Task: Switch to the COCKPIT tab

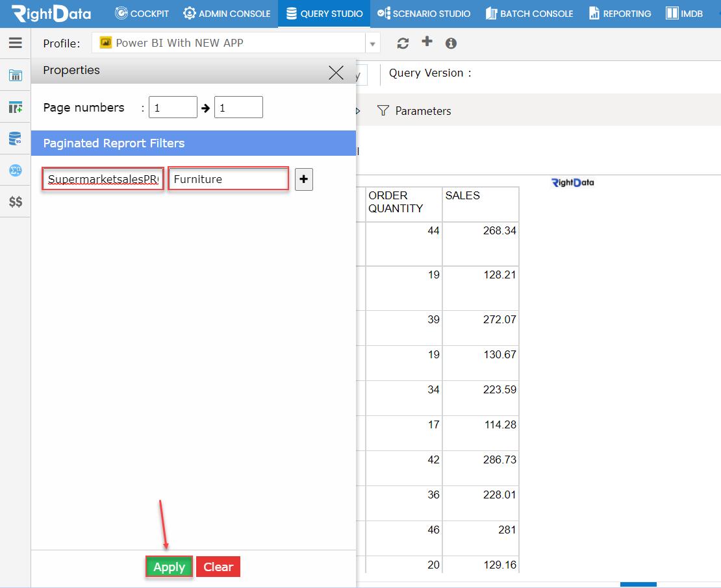Action: point(142,13)
